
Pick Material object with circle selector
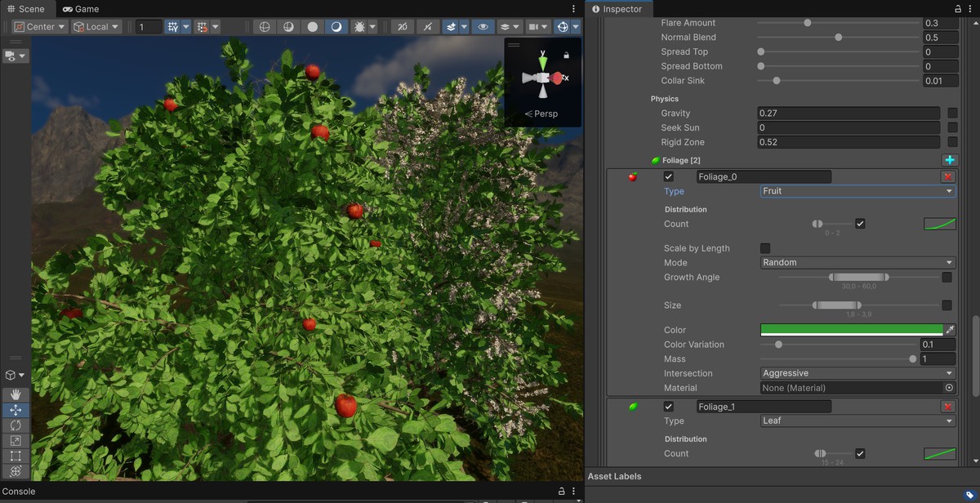[949, 388]
